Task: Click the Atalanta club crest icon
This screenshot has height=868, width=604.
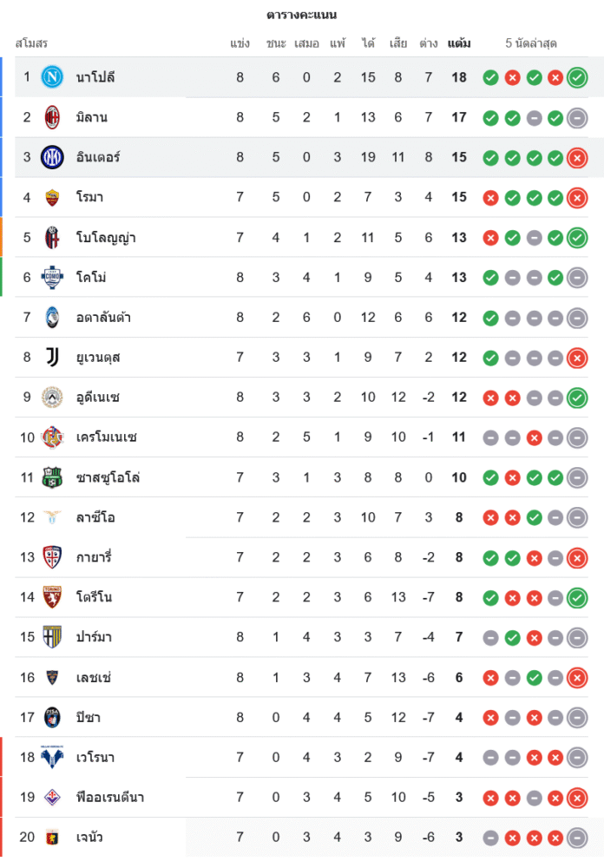Action: click(x=53, y=317)
